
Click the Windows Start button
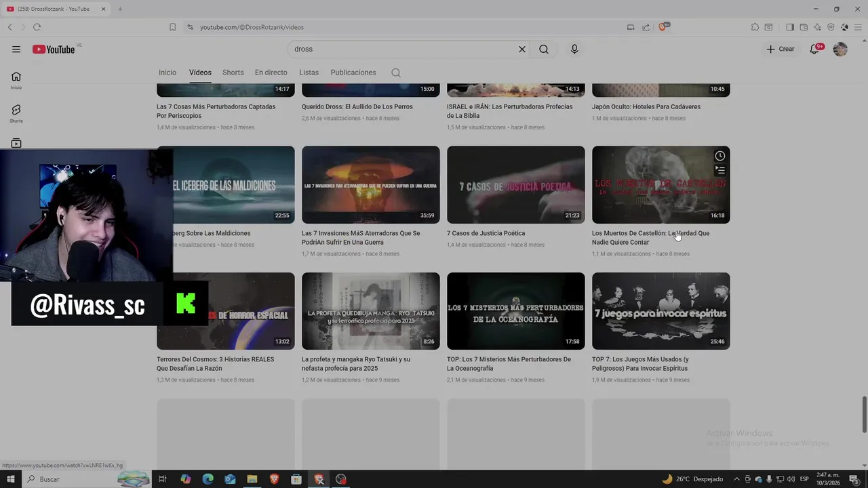11,479
